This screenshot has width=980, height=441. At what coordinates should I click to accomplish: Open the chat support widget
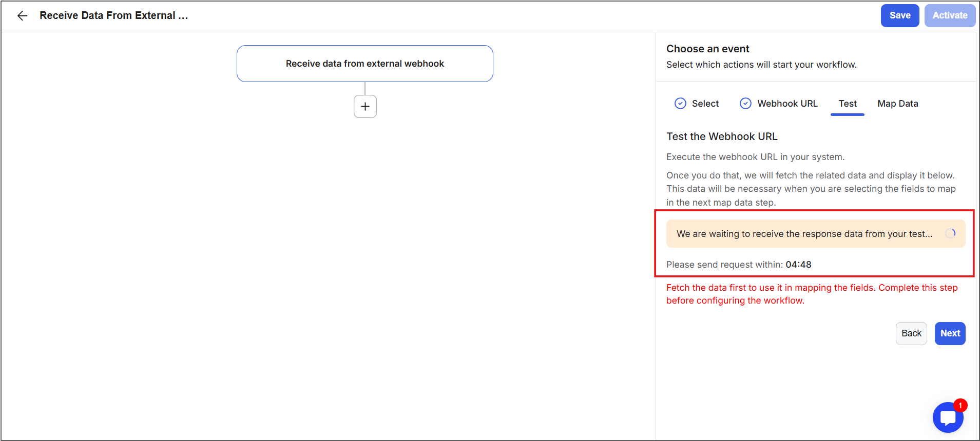pyautogui.click(x=947, y=418)
